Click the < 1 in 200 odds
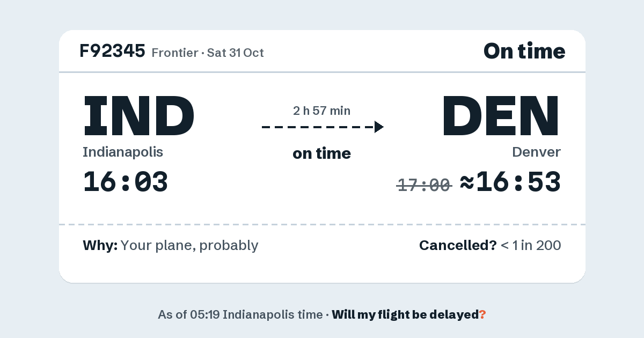 click(531, 246)
